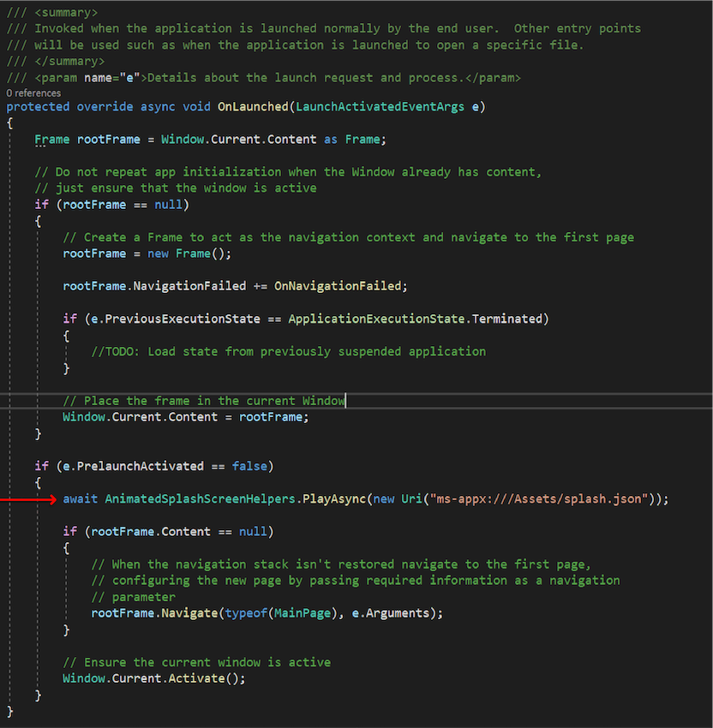Click LaunchActivatedEventArgs type in signature
Image resolution: width=713 pixels, height=728 pixels.
point(380,107)
